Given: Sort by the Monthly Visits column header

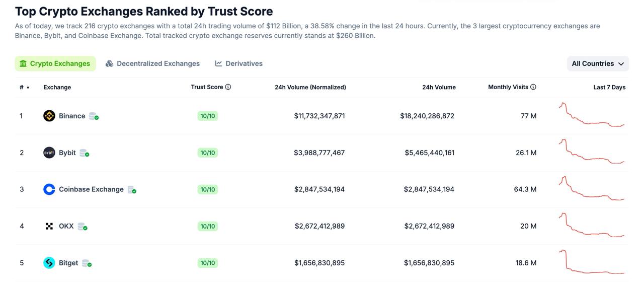Looking at the screenshot, I should pos(508,87).
